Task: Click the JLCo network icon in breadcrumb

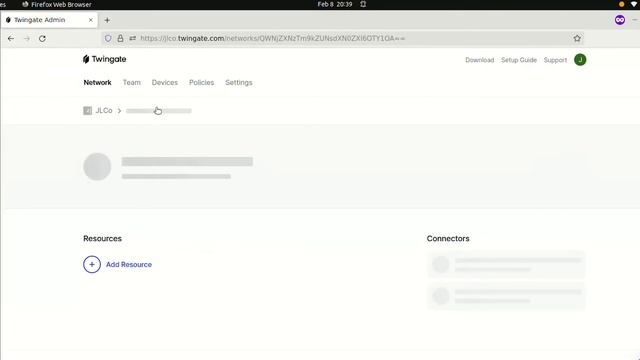Action: [x=87, y=111]
